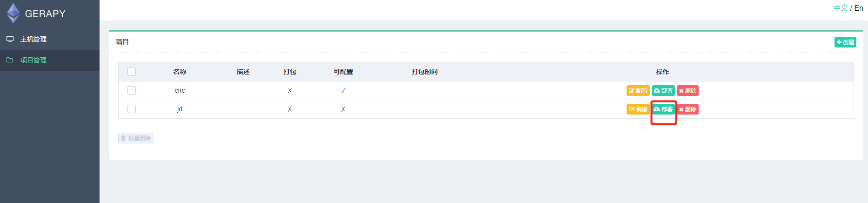Check the checkbox for circ project
868x203 pixels.
point(132,90)
